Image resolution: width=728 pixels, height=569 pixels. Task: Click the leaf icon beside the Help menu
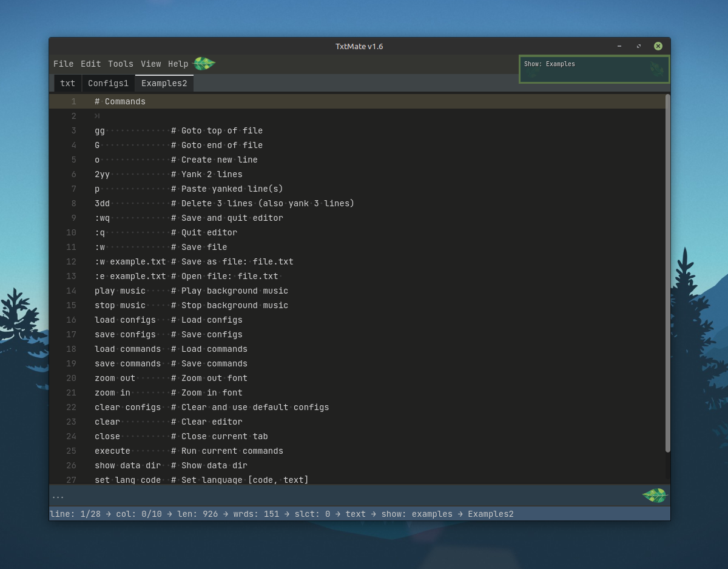204,64
